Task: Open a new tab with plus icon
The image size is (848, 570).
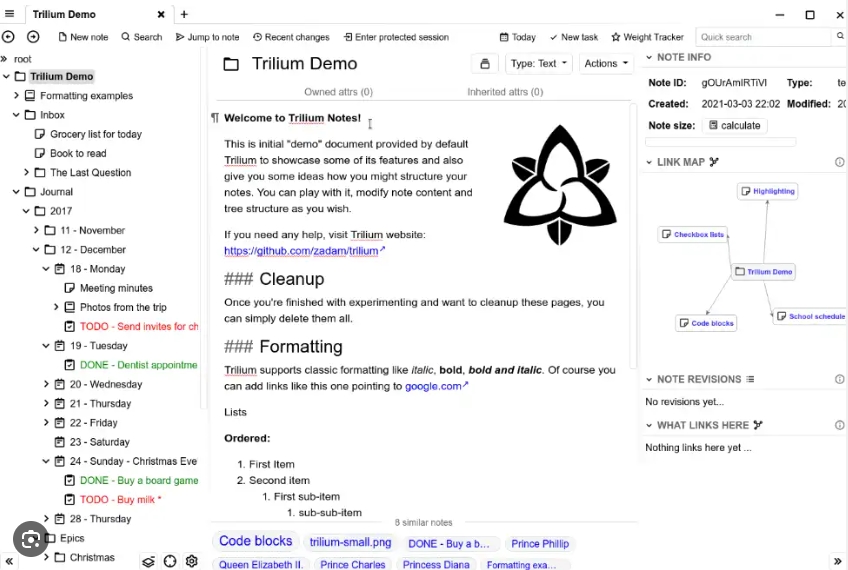Action: tap(184, 14)
